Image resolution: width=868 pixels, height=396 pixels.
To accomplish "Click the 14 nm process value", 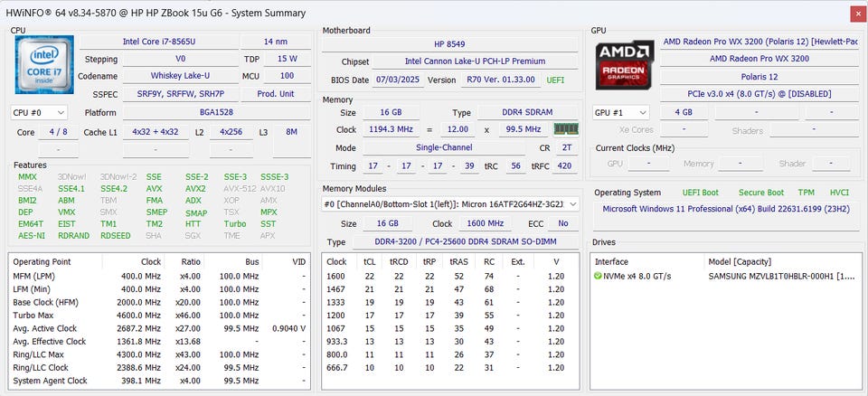I will coord(276,42).
